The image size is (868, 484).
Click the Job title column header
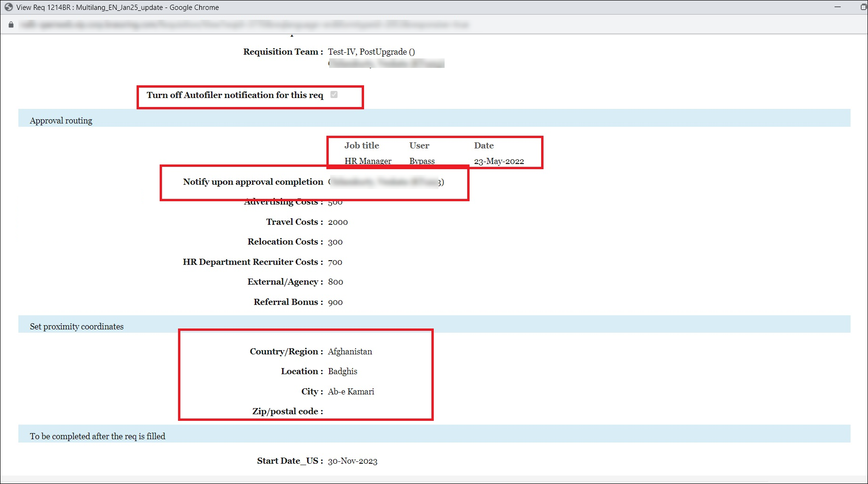pyautogui.click(x=362, y=146)
